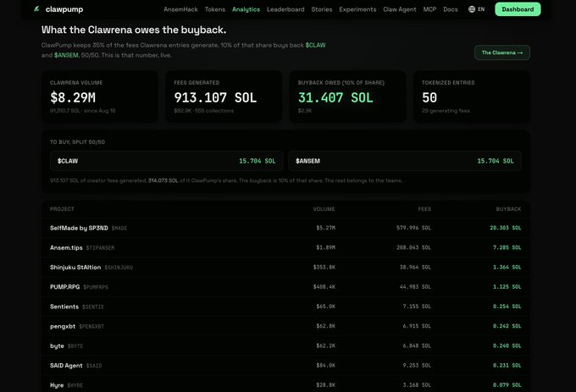Click the 913.107 SOL fees generated value
Image resolution: width=576 pixels, height=392 pixels.
[215, 97]
